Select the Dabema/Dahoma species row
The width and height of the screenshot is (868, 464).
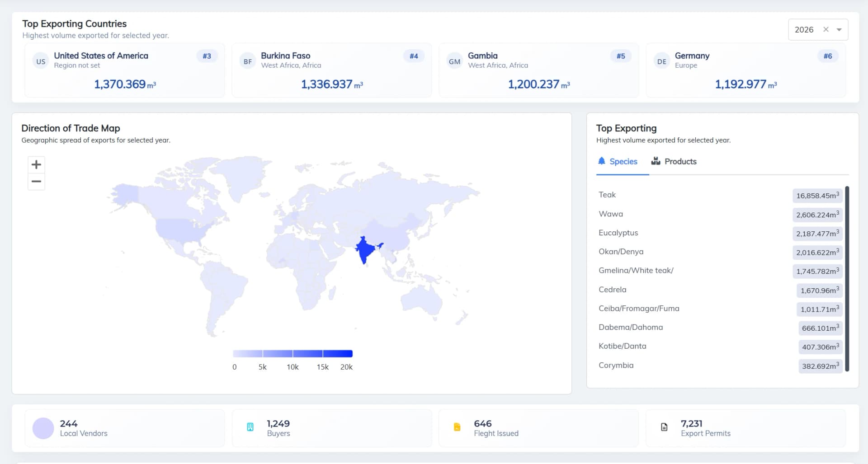pos(720,328)
